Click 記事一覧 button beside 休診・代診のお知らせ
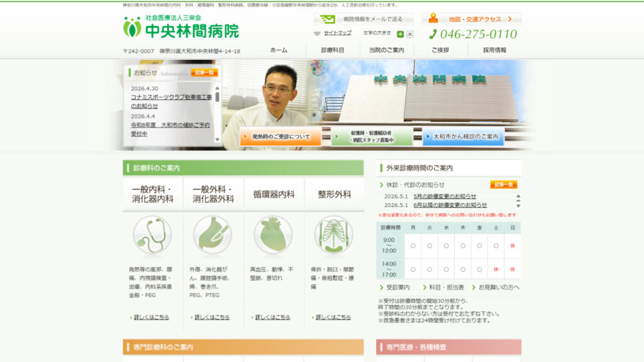The height and width of the screenshot is (362, 644). (504, 185)
